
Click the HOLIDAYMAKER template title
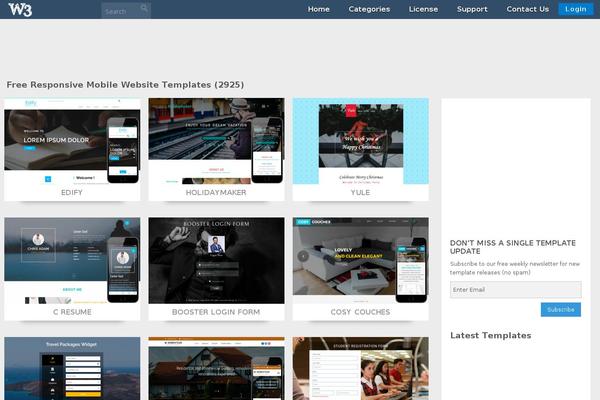point(216,193)
